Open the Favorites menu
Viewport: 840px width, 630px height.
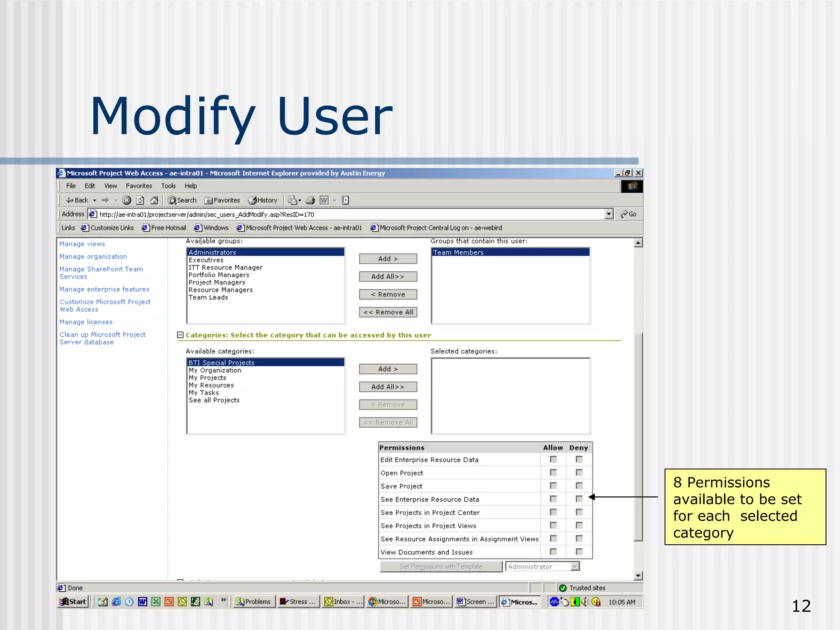(139, 186)
